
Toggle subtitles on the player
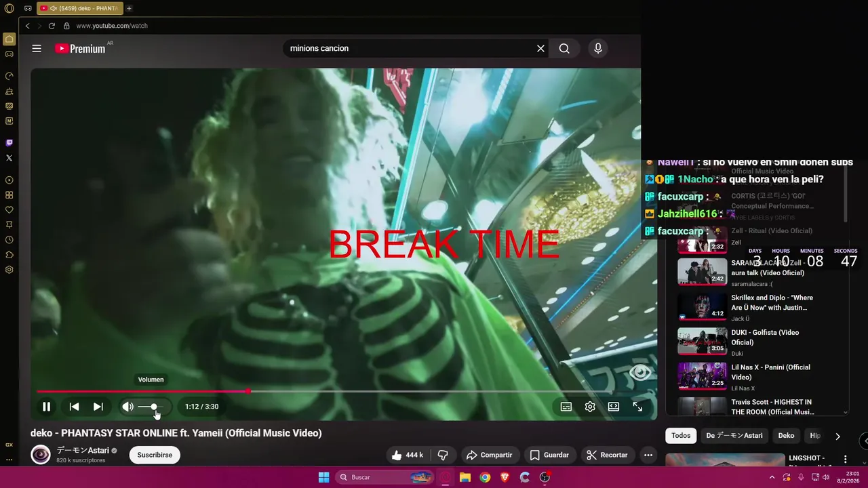pyautogui.click(x=566, y=407)
